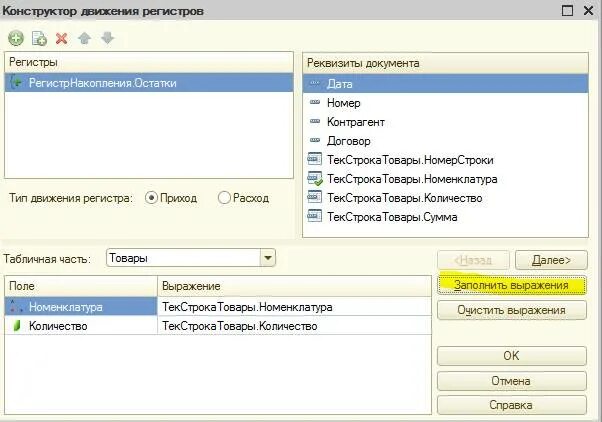
Task: Click the green resource icon beside Количество
Action: 17,326
